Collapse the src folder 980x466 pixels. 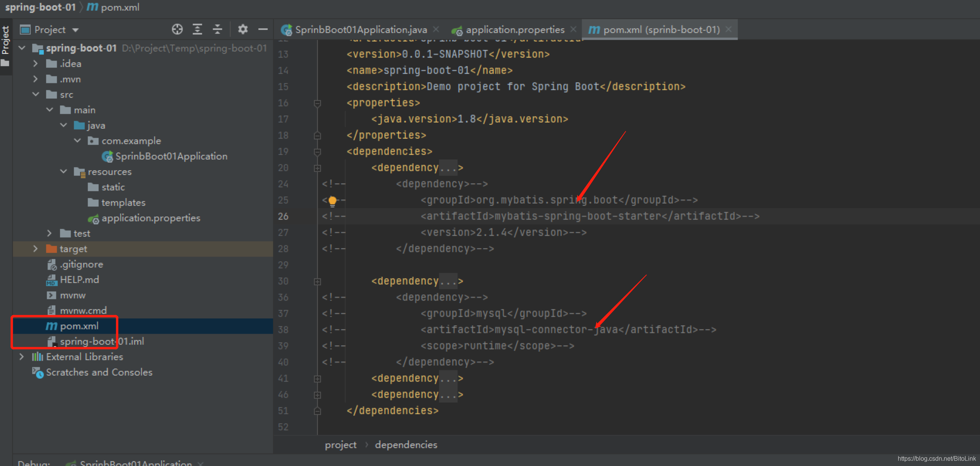click(36, 95)
